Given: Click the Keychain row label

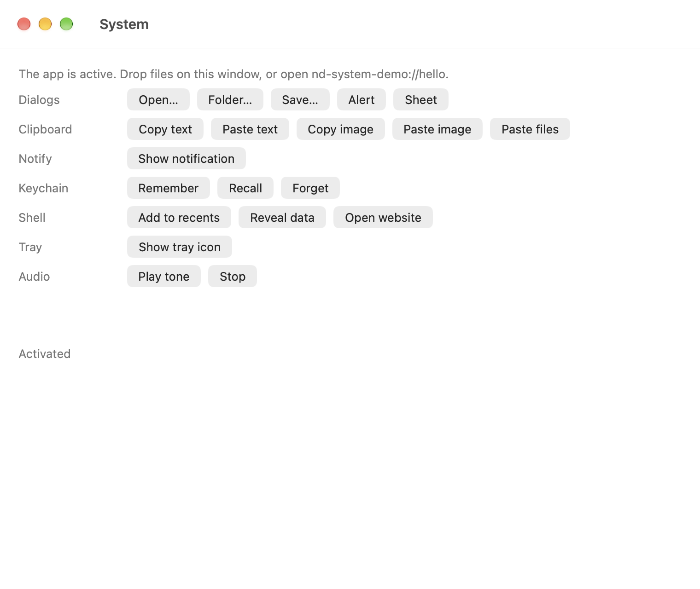Looking at the screenshot, I should (x=43, y=188).
